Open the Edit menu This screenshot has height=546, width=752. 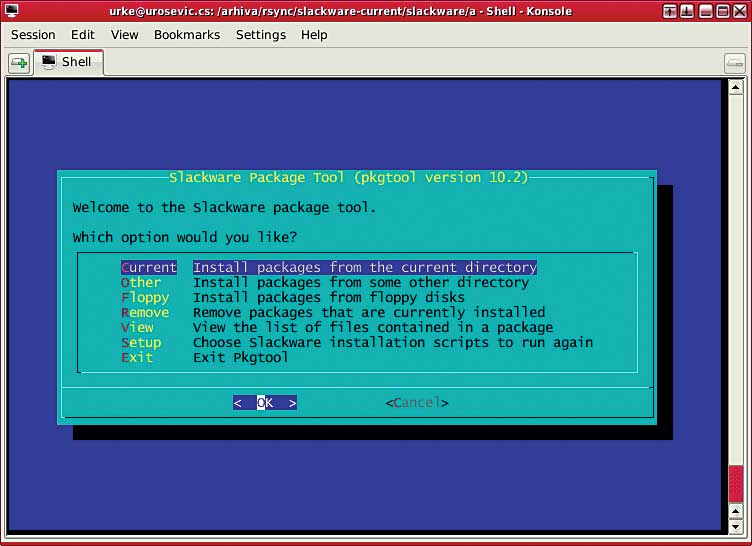pos(82,35)
